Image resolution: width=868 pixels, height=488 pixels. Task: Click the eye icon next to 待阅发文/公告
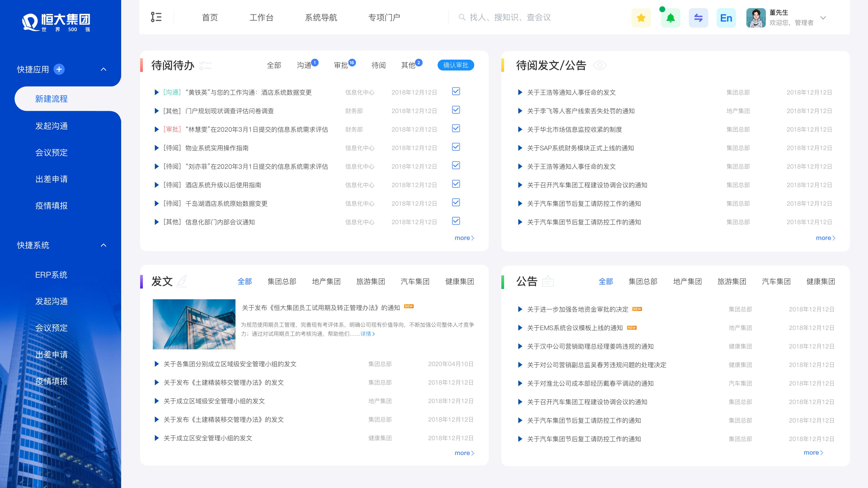(599, 65)
